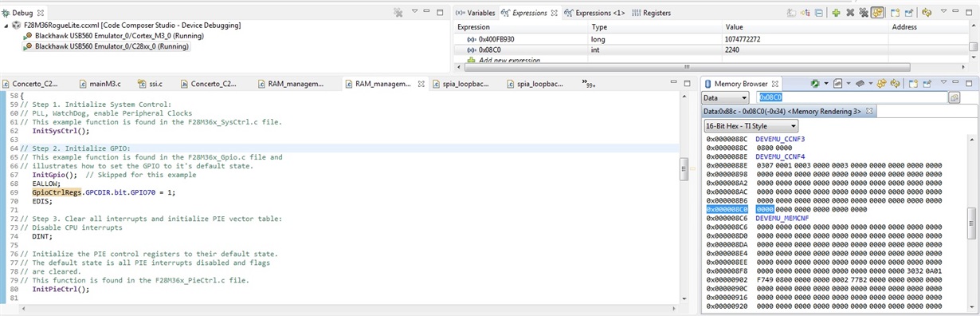Image resolution: width=980 pixels, height=316 pixels.
Task: Click the highlighted 0000 memory cell
Action: pos(764,209)
